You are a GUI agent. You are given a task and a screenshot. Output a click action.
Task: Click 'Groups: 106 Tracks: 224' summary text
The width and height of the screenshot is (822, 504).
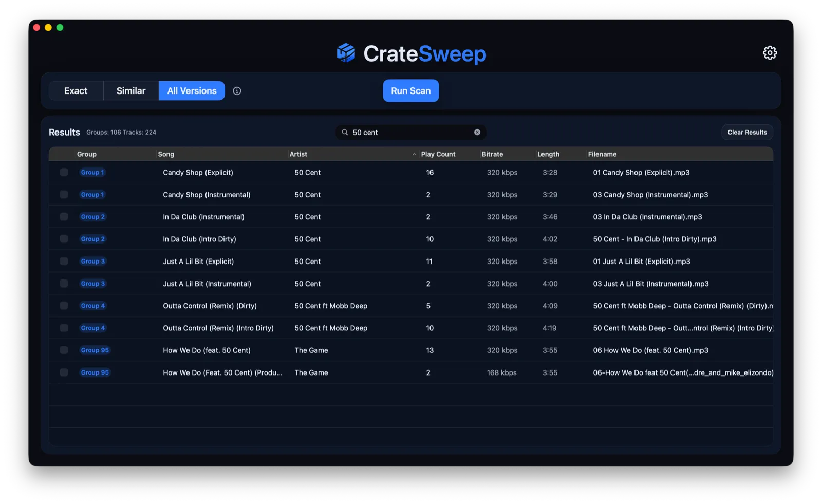121,132
